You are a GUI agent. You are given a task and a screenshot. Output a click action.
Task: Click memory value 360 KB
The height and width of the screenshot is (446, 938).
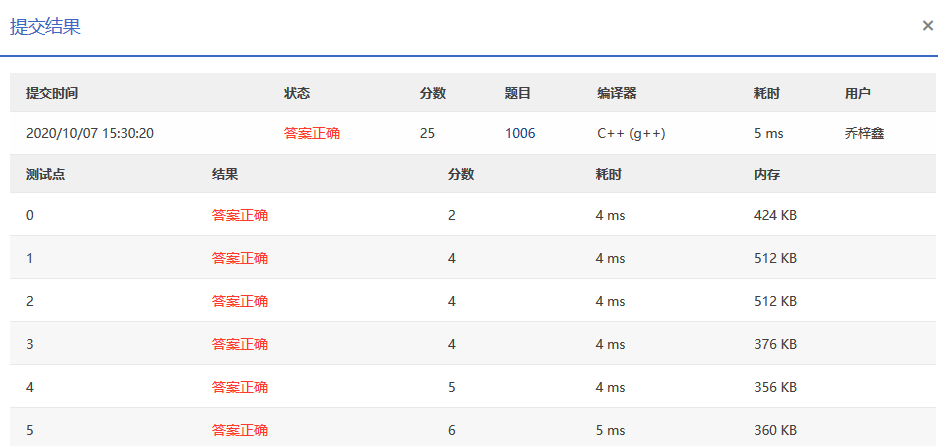775,430
